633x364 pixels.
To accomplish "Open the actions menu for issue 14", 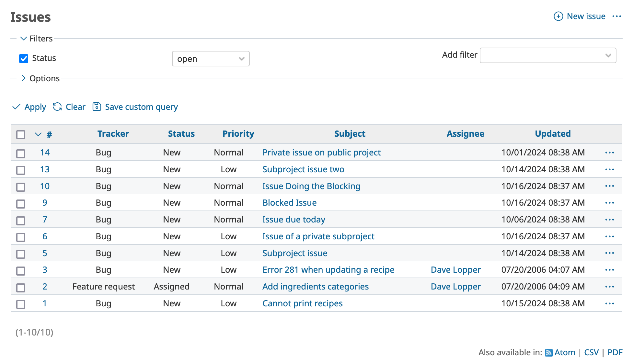I will click(x=610, y=152).
